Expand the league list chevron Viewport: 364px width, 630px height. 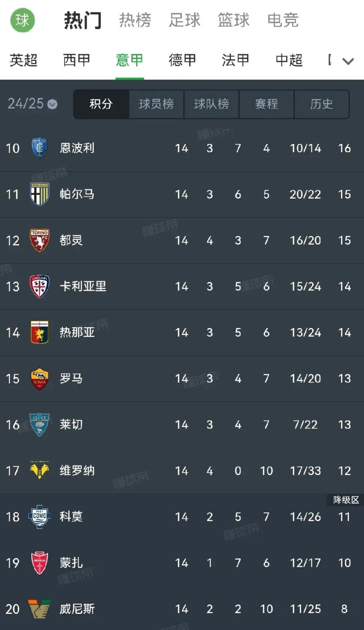click(x=348, y=61)
